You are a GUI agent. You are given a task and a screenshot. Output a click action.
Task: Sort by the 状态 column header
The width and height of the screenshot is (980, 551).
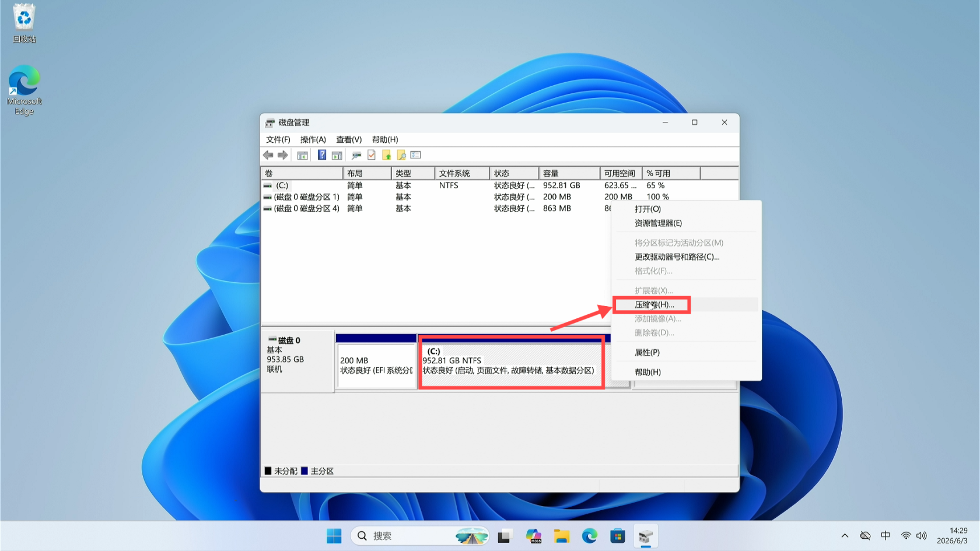(514, 173)
